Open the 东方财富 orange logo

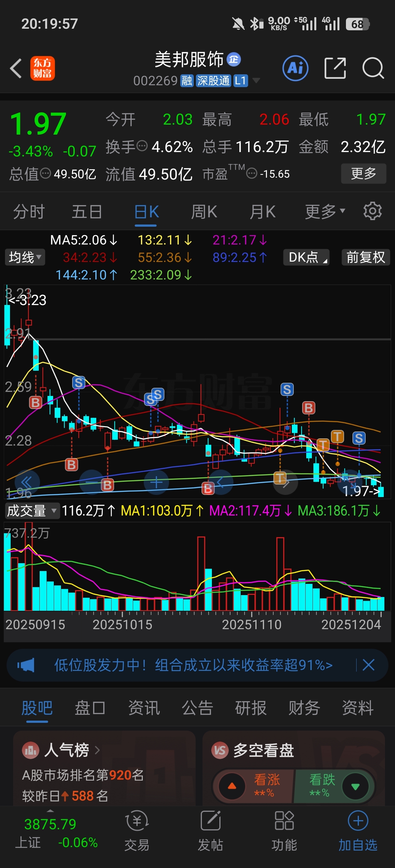click(42, 68)
